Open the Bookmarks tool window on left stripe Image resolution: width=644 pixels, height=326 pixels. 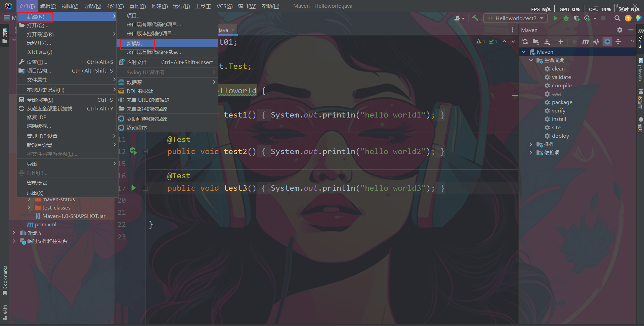coord(5,281)
